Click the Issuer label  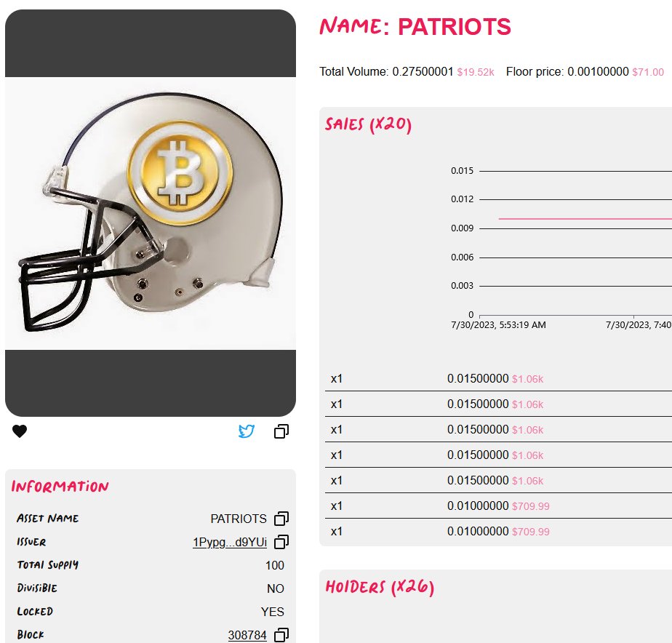[31, 542]
